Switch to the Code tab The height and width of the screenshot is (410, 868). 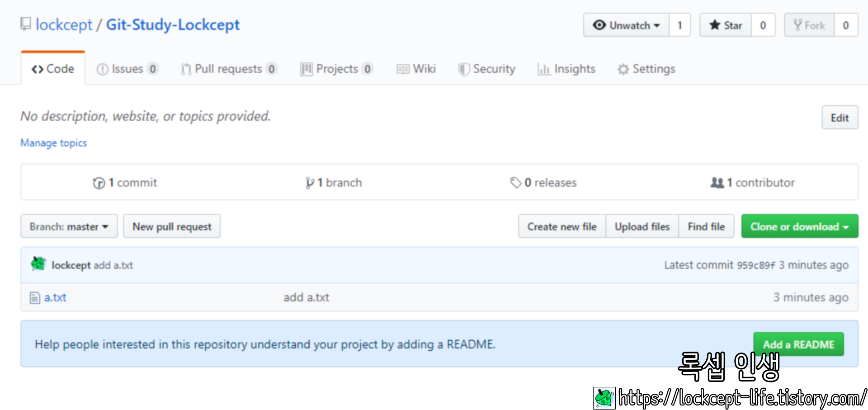53,69
